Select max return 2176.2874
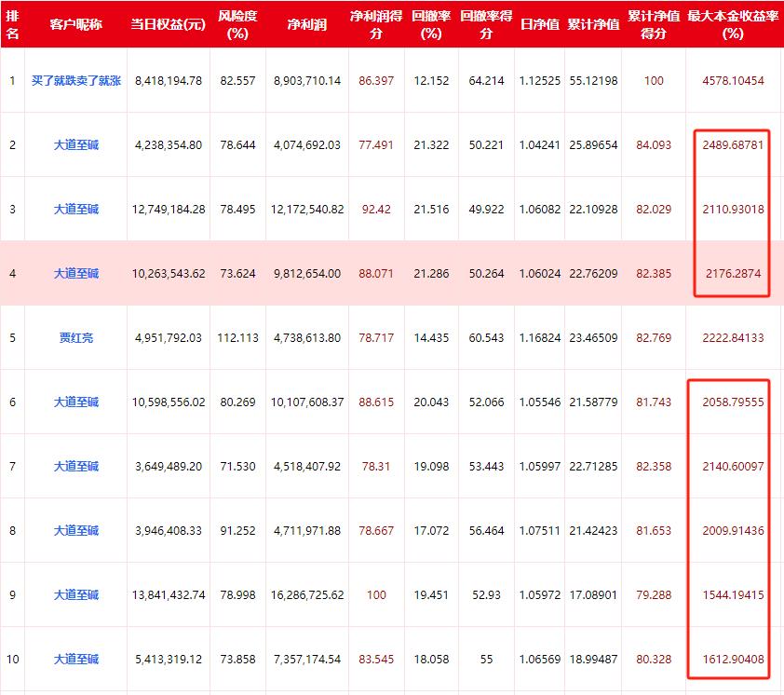This screenshot has width=784, height=695. coord(733,274)
